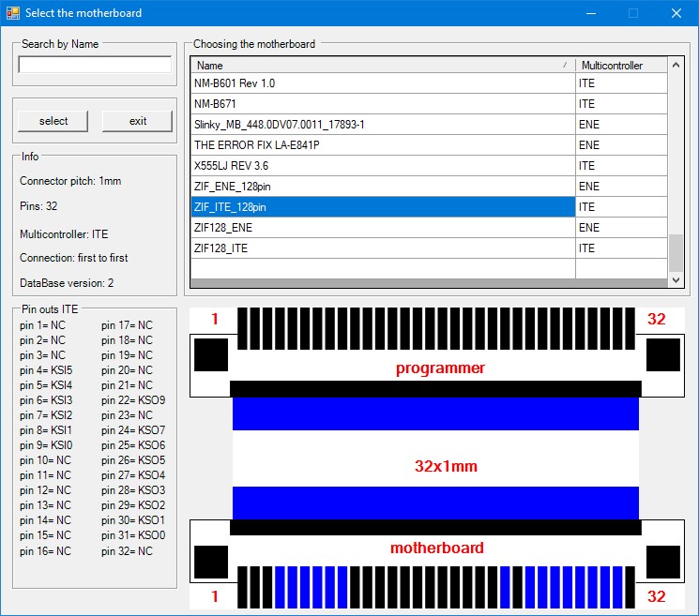This screenshot has width=699, height=616.
Task: Choose ZIF128_ITE from the list
Action: pos(382,248)
